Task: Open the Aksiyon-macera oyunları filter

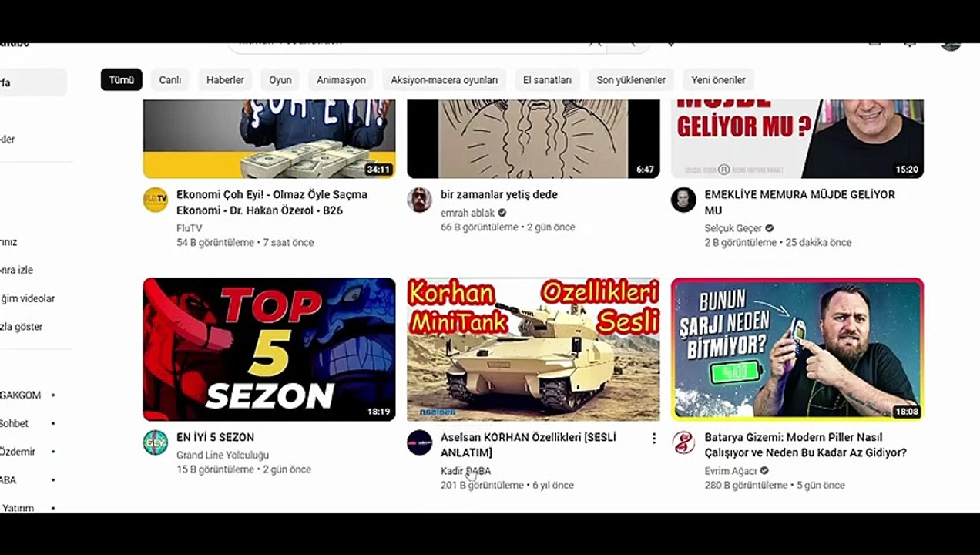Action: [444, 79]
